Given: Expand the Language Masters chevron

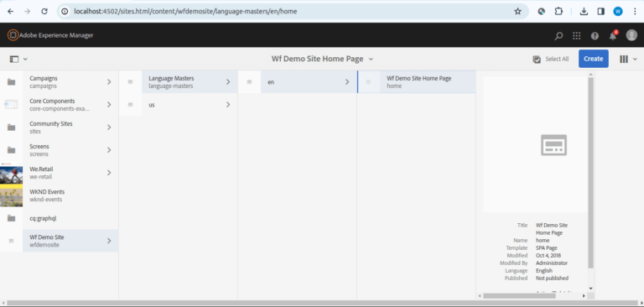Looking at the screenshot, I should (x=228, y=82).
